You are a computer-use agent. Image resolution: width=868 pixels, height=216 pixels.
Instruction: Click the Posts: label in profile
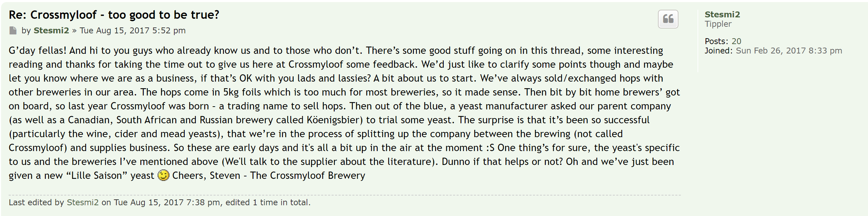point(716,41)
